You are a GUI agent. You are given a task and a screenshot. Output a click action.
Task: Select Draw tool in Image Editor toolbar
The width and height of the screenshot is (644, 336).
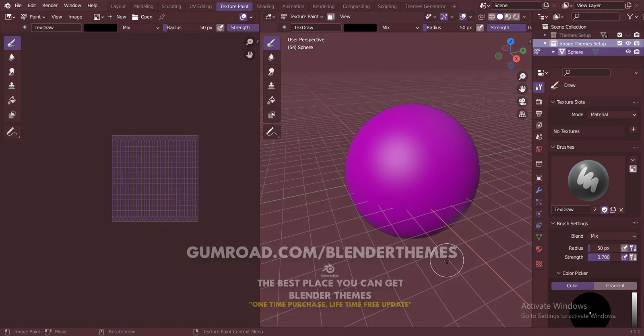tap(12, 43)
